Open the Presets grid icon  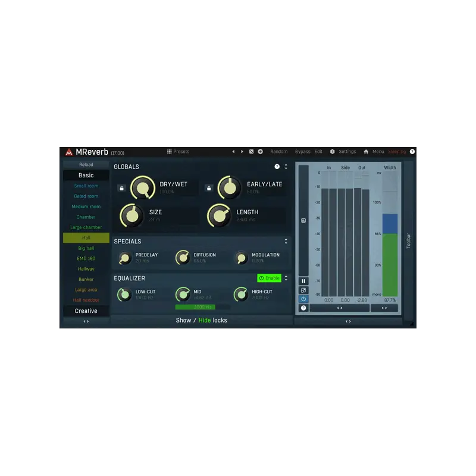click(170, 152)
